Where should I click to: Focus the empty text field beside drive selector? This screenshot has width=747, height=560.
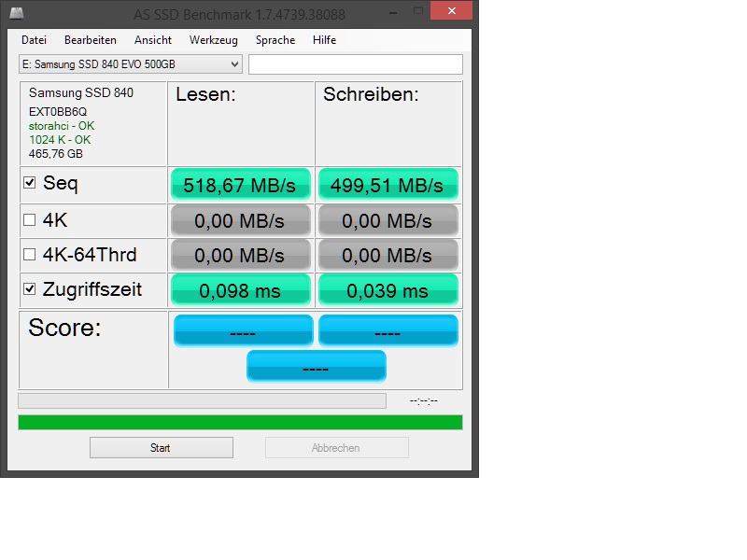[x=356, y=64]
